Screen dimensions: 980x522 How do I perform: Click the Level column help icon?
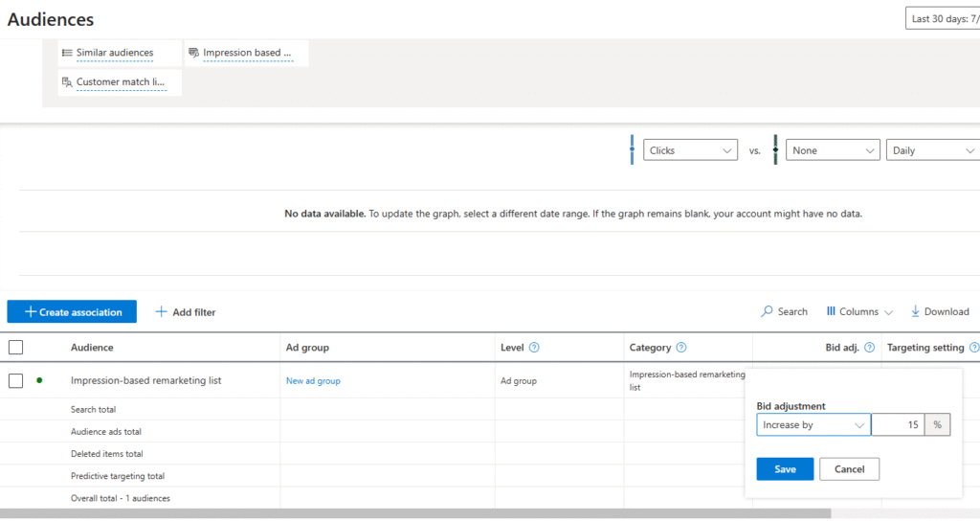pyautogui.click(x=534, y=348)
